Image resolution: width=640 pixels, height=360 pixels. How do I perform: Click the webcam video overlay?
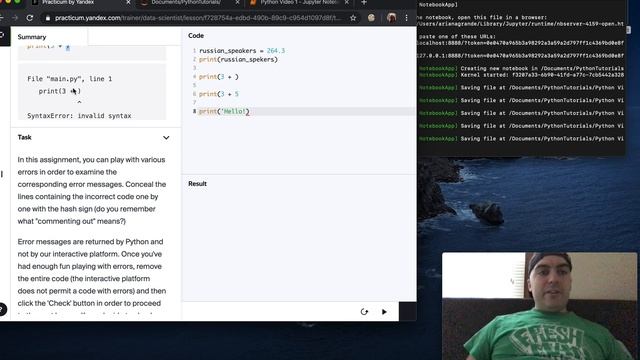point(539,306)
